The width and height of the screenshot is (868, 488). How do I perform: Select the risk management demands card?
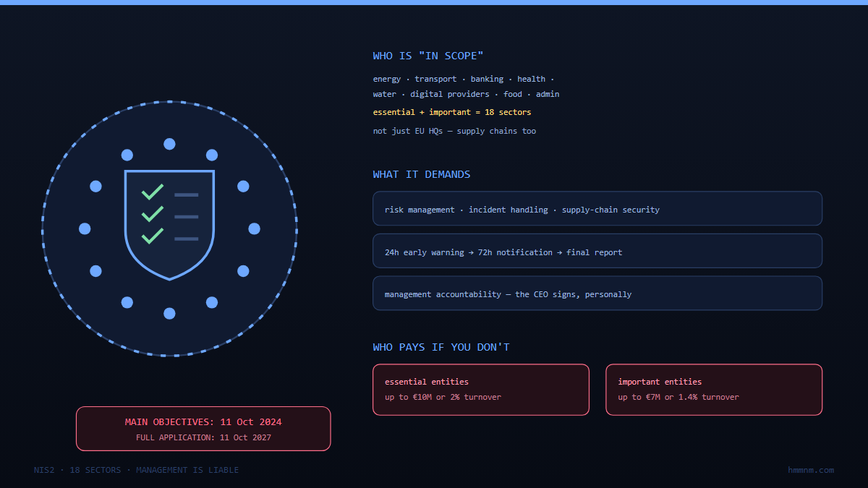coord(597,208)
